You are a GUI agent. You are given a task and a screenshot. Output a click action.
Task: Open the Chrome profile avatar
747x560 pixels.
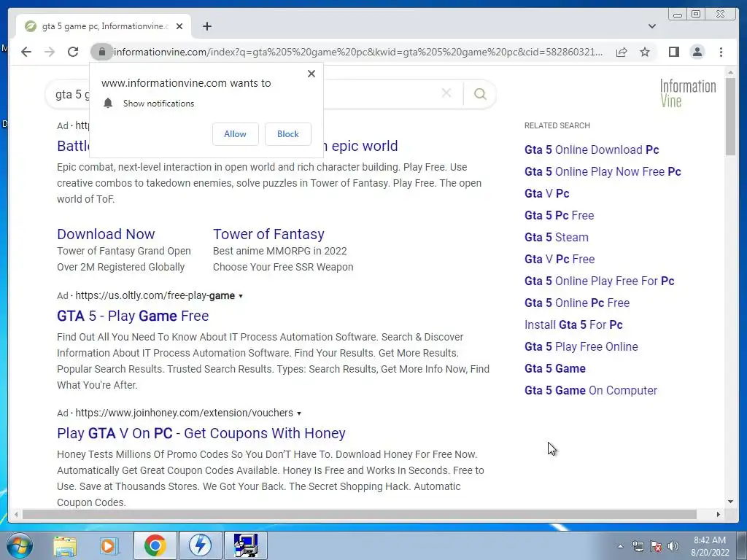tap(697, 52)
